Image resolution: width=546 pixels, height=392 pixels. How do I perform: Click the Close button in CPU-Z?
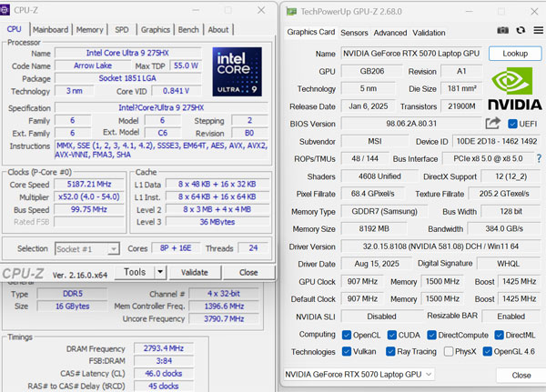click(248, 272)
